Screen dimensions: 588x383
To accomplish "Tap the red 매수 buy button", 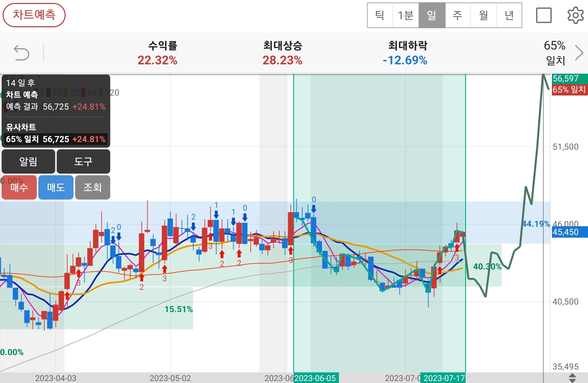I will (19, 187).
